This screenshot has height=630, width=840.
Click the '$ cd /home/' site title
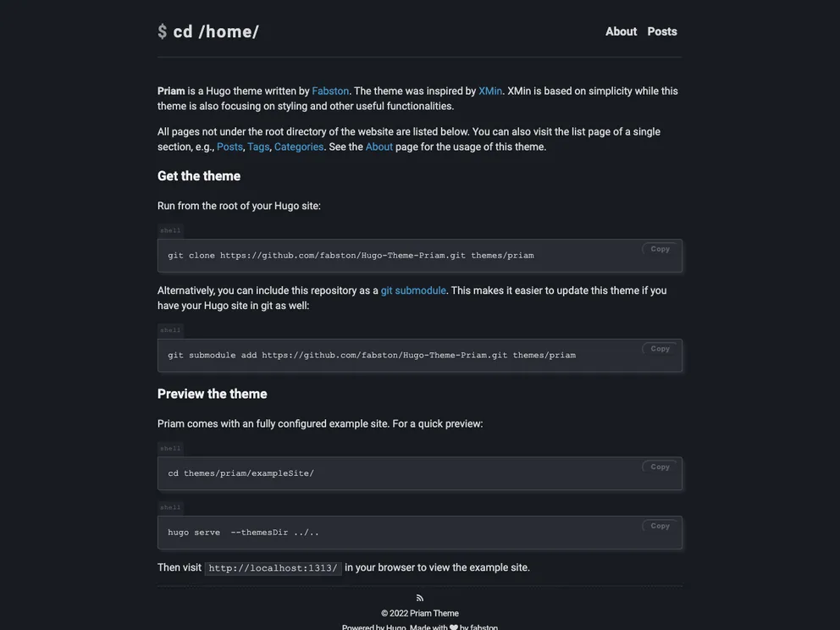click(x=208, y=32)
